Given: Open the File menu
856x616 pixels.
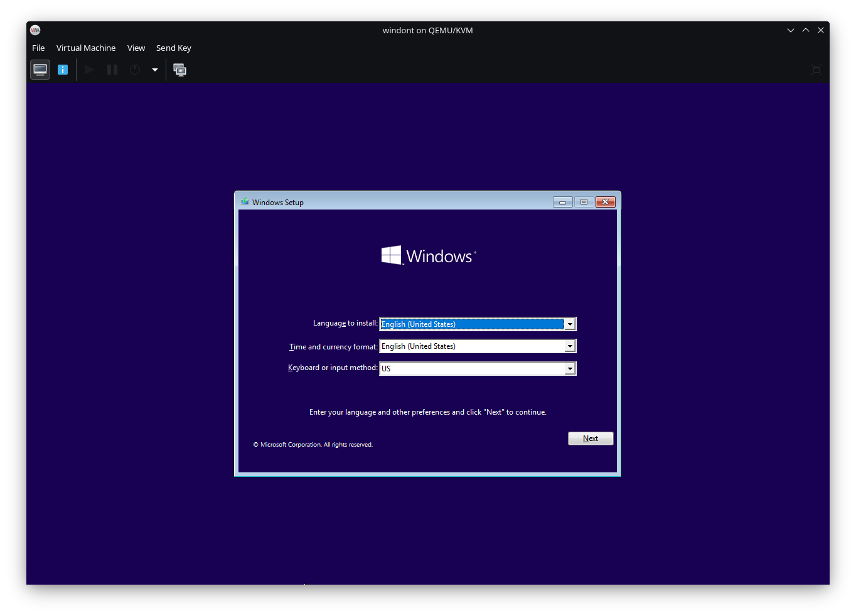Looking at the screenshot, I should click(38, 48).
